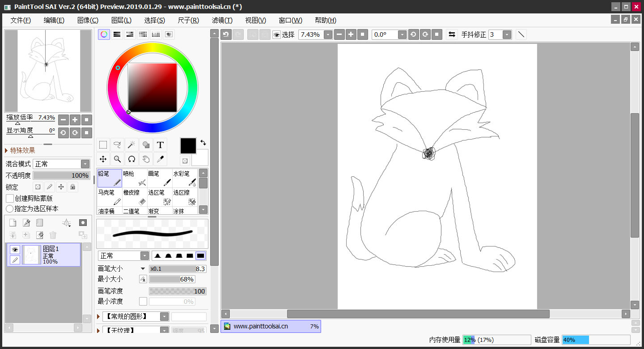Select the zoom magnifier tool
Viewport: 644px width, 349px height.
coord(117,159)
